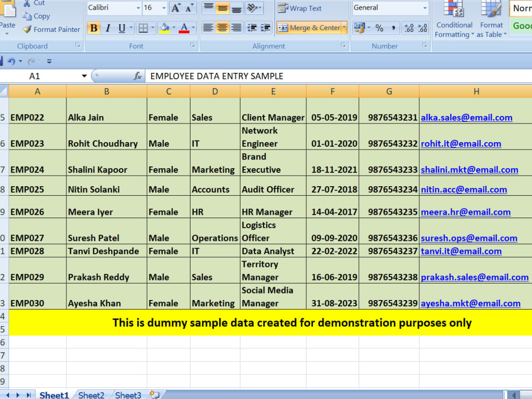Viewport: 532px width, 399px height.
Task: Click Increase Decimal icon
Action: tap(409, 28)
